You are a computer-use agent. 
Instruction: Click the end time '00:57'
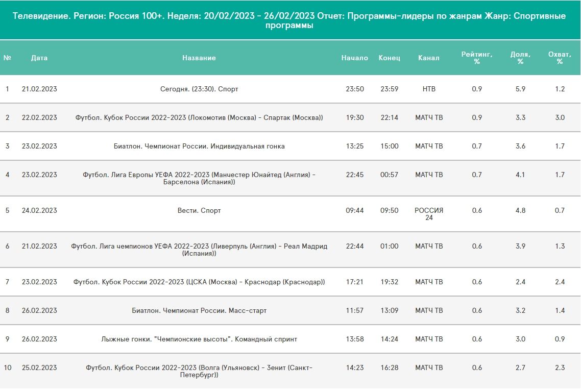[389, 175]
